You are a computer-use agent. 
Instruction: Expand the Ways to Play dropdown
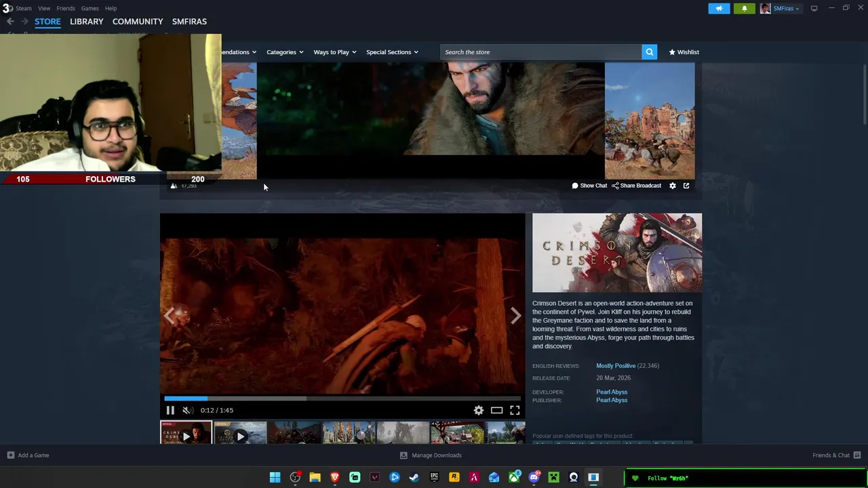coord(335,52)
